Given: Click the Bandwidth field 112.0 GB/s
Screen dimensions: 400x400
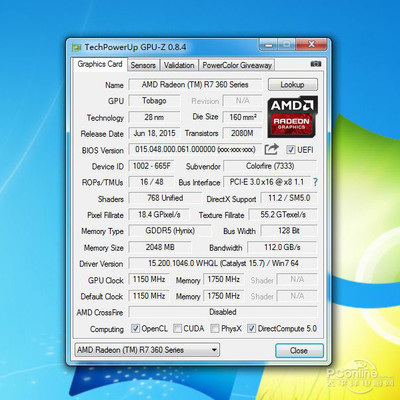Looking at the screenshot, I should coord(282,247).
